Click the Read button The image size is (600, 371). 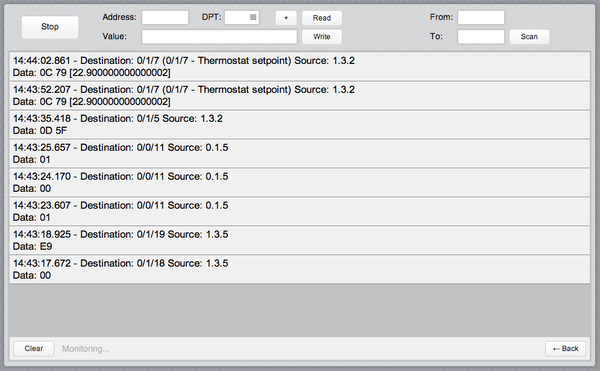[321, 18]
